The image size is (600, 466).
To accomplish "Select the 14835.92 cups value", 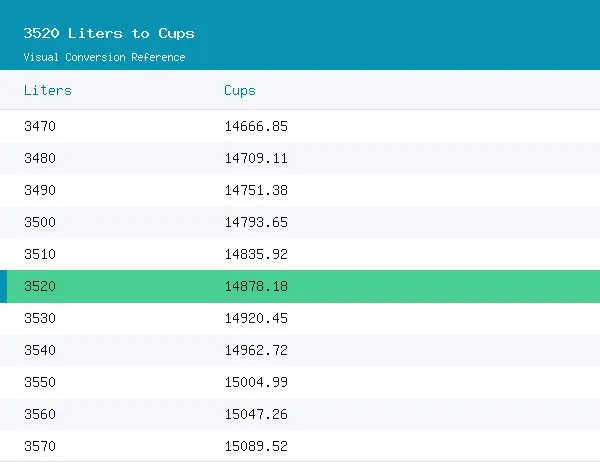I will tap(256, 254).
